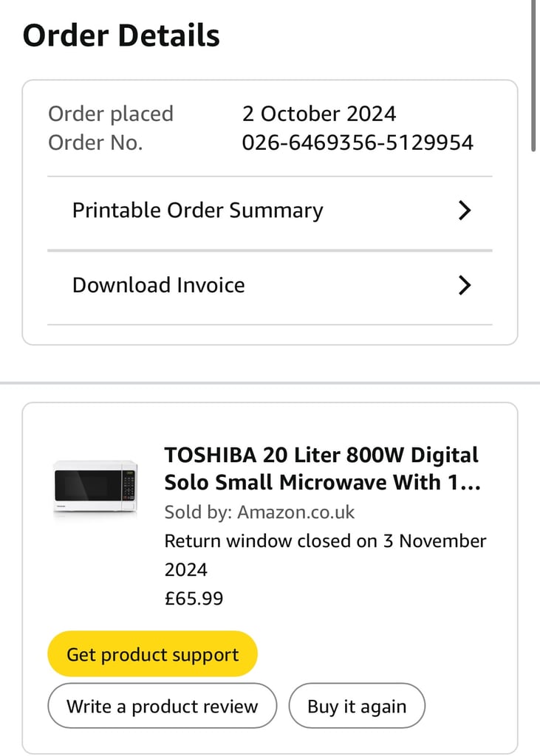
Task: Click the £65.99 price text
Action: [194, 598]
